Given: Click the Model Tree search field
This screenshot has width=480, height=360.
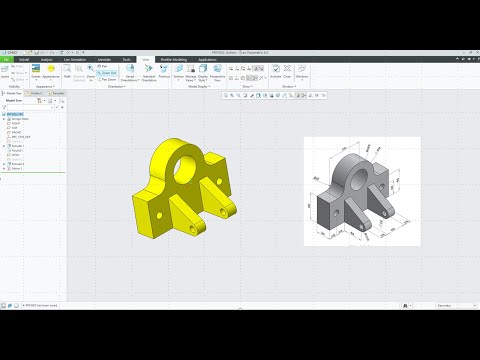Looking at the screenshot, I should pos(30,107).
